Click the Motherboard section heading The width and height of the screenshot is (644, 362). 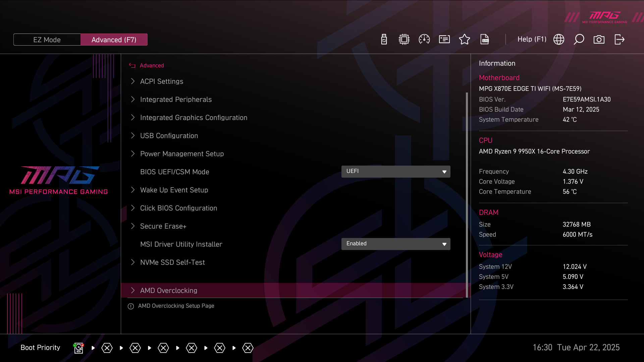click(499, 78)
